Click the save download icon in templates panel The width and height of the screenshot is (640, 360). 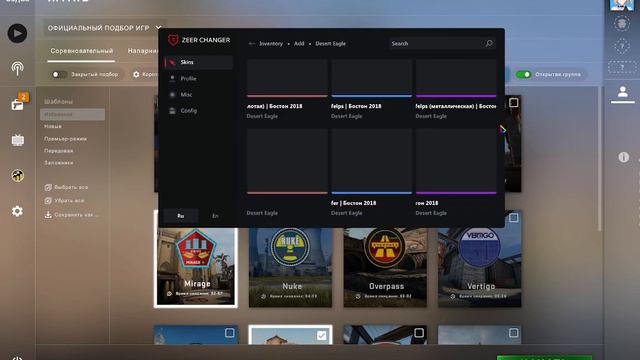(48, 215)
